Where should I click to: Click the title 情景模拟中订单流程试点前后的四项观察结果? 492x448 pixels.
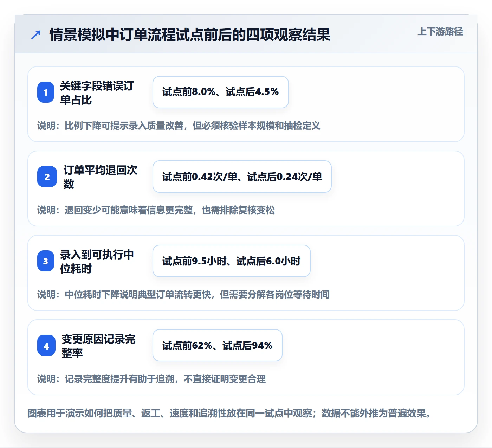190,35
